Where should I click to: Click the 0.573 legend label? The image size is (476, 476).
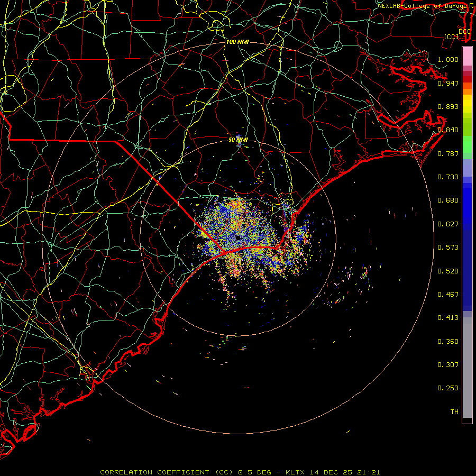click(448, 248)
